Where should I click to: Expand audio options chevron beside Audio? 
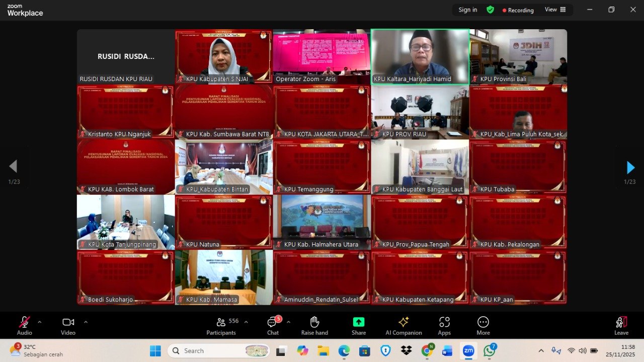click(40, 322)
